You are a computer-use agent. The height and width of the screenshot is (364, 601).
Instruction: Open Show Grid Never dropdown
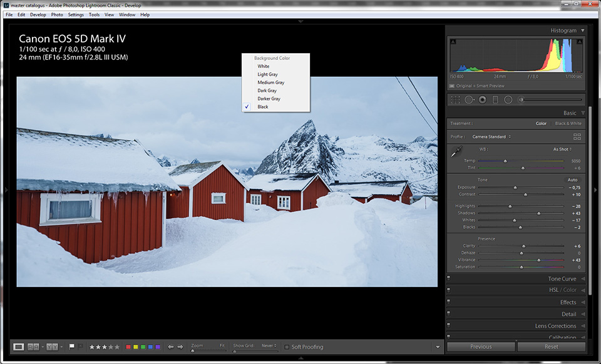(x=269, y=346)
